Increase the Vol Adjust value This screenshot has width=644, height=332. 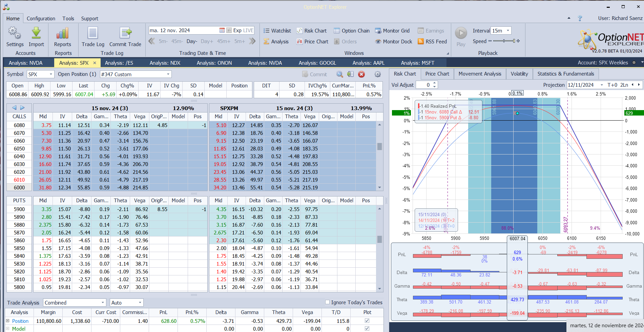435,83
